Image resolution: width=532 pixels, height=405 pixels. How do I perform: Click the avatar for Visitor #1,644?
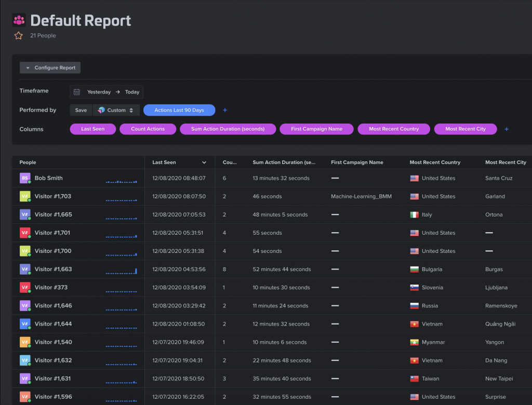click(x=25, y=324)
